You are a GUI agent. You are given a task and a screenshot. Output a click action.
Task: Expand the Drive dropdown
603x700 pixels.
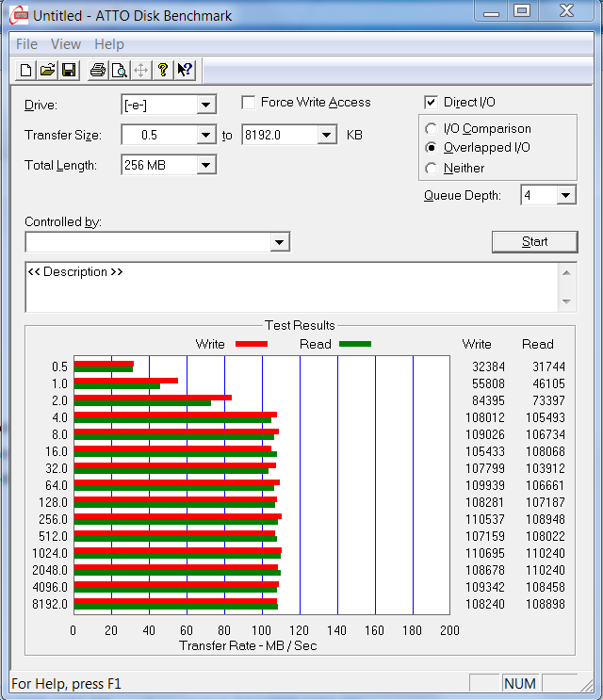(206, 105)
